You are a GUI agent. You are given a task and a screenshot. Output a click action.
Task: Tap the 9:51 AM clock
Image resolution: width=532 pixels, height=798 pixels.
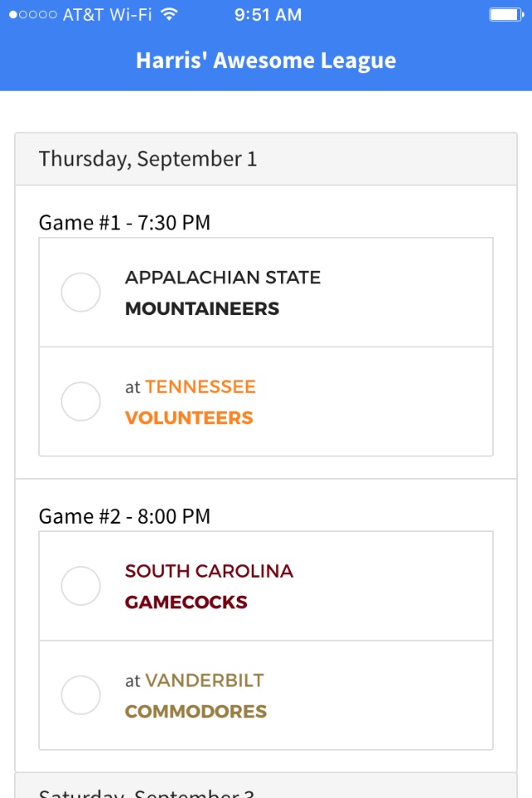click(x=268, y=14)
